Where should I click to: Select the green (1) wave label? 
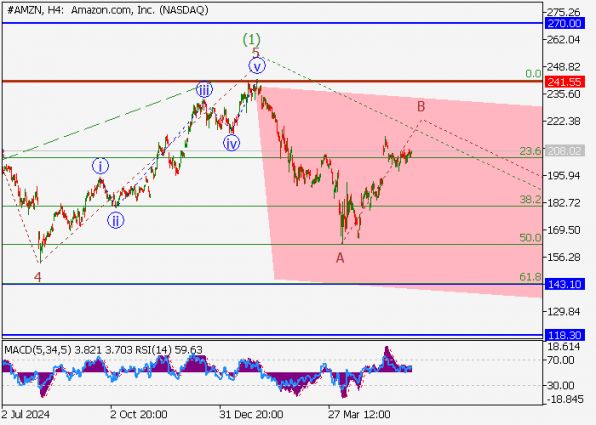(x=252, y=39)
